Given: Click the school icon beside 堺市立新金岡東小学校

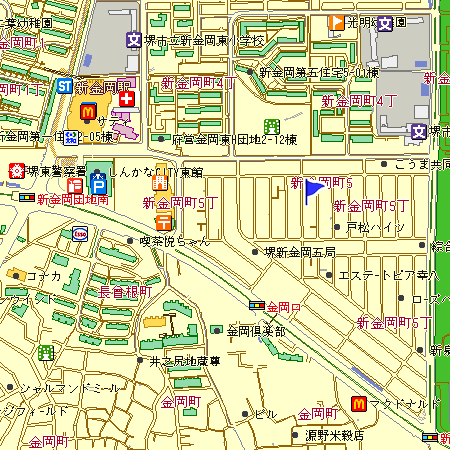Looking at the screenshot, I should tap(134, 40).
